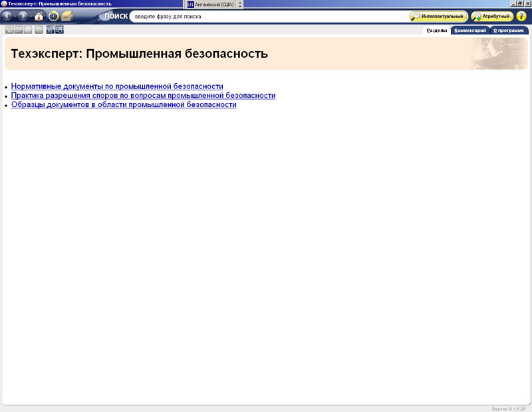The height and width of the screenshot is (412, 532).
Task: Expand the language bar options arrow
Action: [240, 4]
